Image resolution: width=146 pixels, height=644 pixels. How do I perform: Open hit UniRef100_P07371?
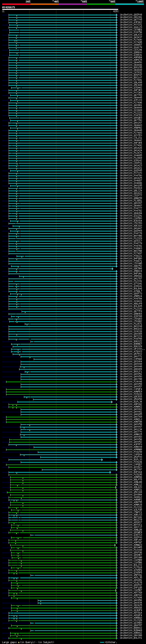[131, 25]
